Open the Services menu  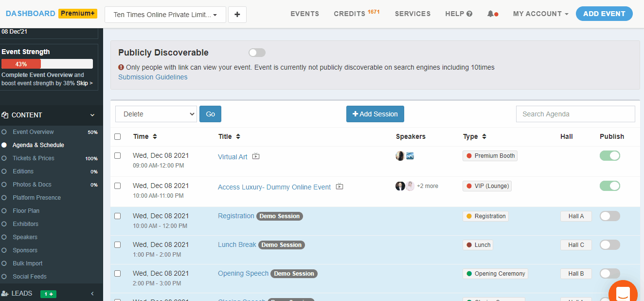click(412, 14)
